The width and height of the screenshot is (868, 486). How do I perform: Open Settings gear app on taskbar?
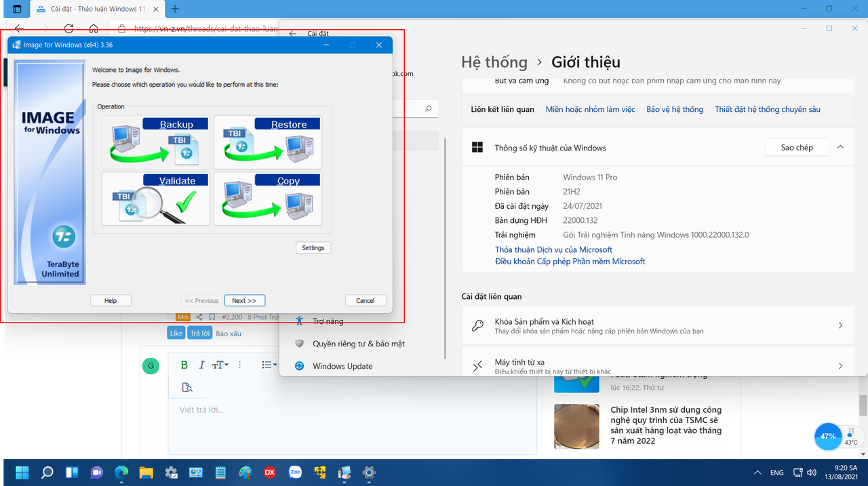point(369,472)
